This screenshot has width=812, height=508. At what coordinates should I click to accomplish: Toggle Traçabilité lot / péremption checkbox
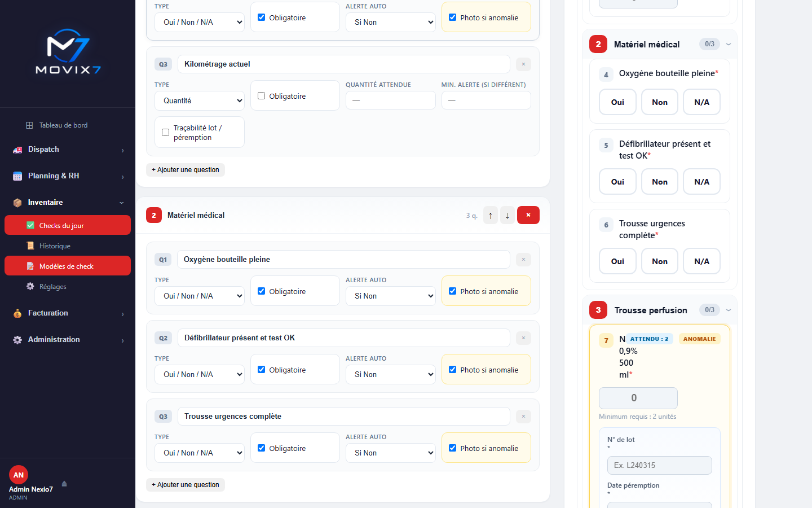[166, 133]
